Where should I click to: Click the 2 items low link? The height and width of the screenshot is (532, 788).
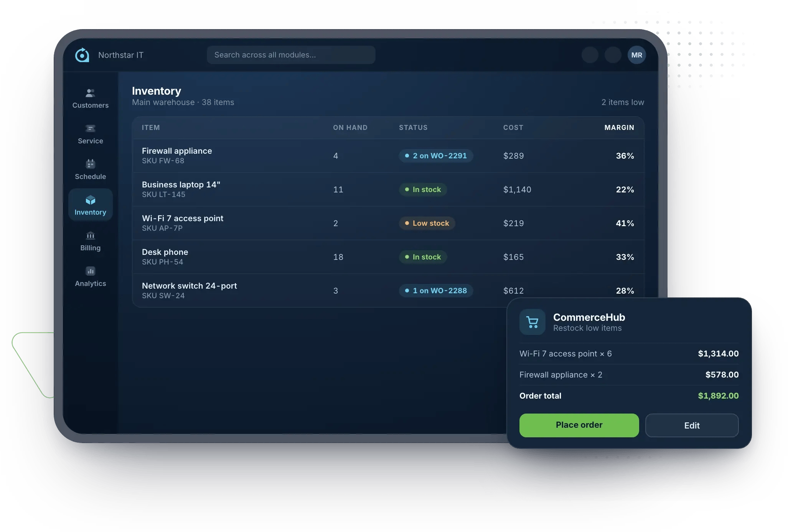[623, 102]
